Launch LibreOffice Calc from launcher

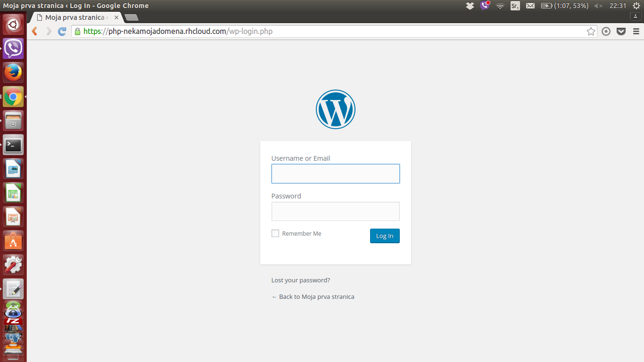coord(13,193)
